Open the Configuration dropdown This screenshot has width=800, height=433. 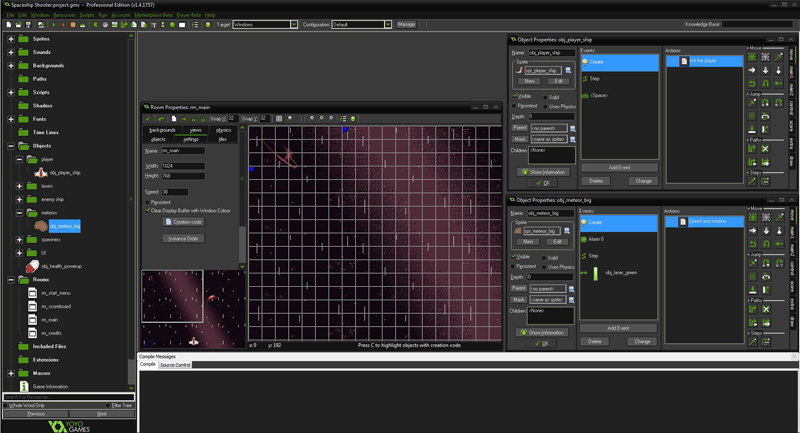[361, 24]
